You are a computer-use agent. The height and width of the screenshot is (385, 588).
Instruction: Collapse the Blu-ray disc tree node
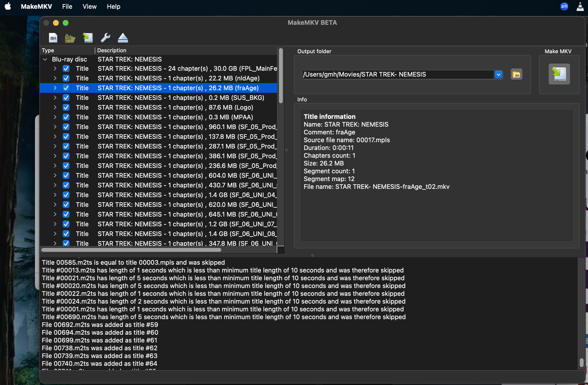coord(45,59)
